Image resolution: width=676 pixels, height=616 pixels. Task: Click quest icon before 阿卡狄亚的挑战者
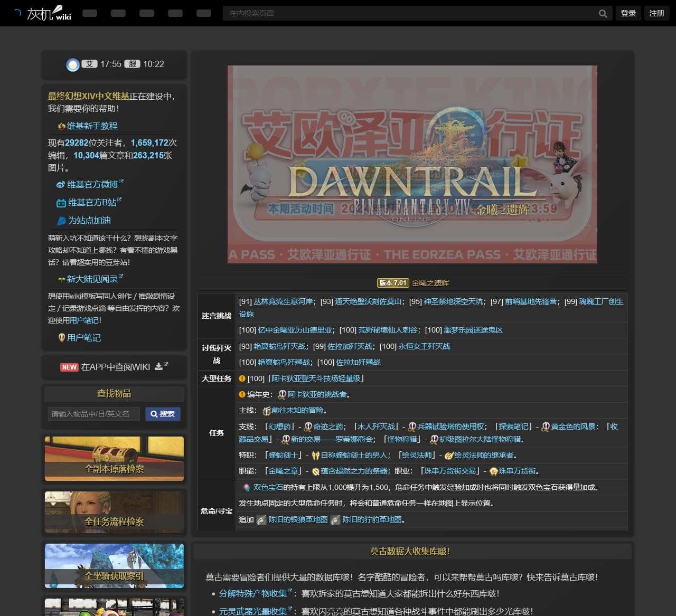pyautogui.click(x=282, y=394)
